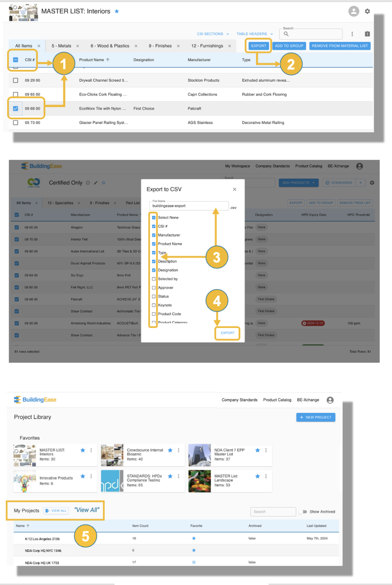The image size is (392, 585).
Task: Open BE-Xchange in Project Library navigation
Action: point(308,400)
